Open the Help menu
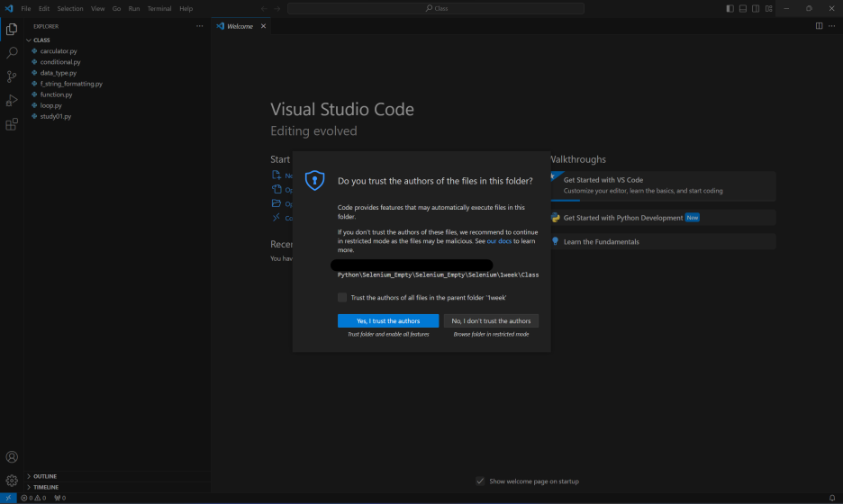 (x=186, y=9)
